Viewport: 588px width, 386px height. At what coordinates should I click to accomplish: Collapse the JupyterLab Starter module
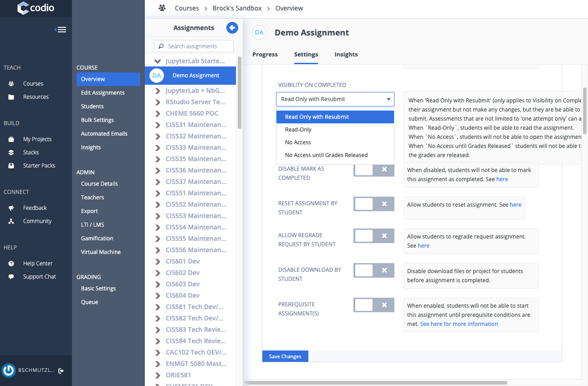coord(158,61)
